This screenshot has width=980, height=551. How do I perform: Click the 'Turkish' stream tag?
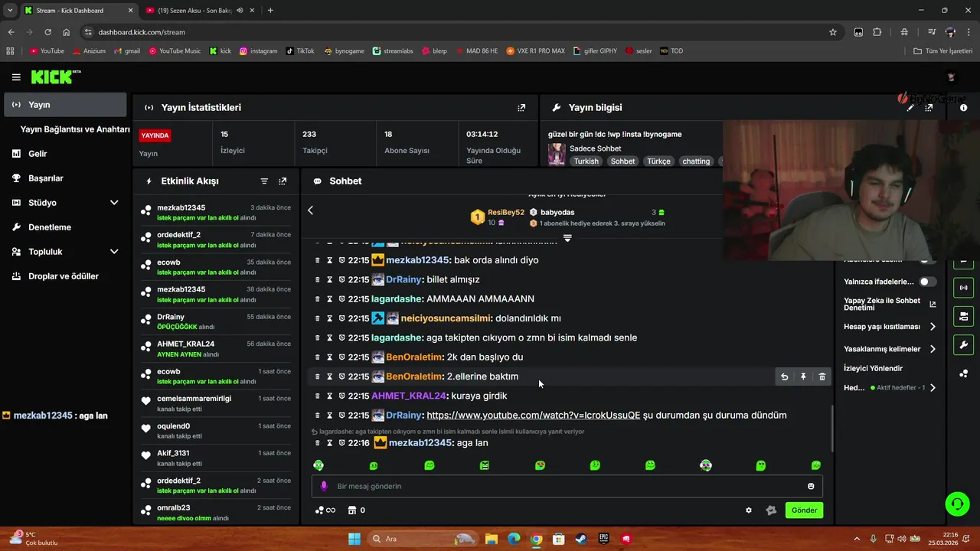tap(586, 161)
